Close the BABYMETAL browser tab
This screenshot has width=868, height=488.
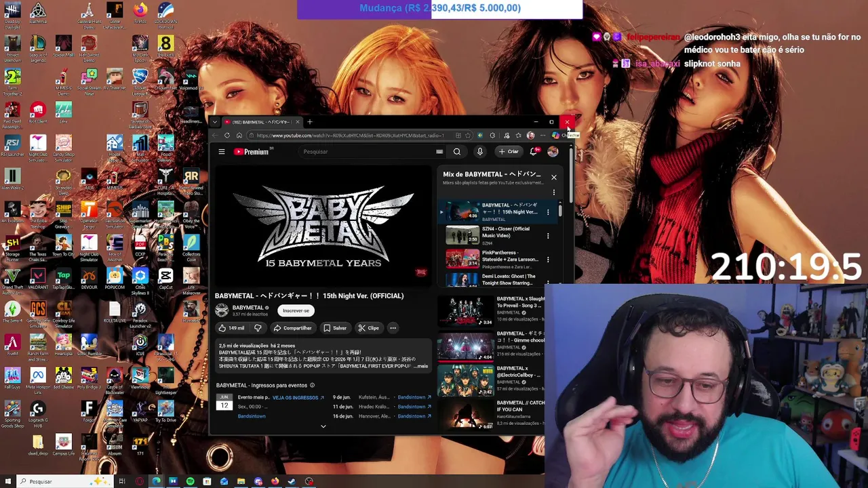click(297, 122)
